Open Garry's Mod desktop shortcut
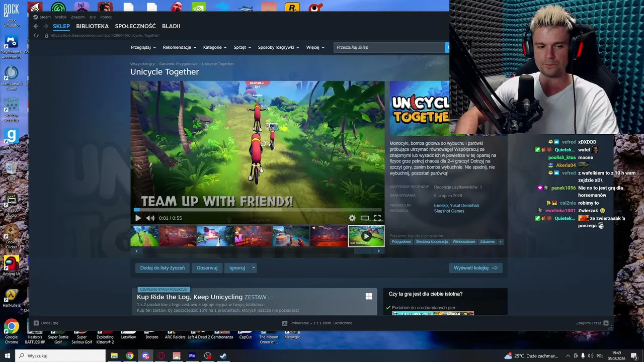 (11, 139)
